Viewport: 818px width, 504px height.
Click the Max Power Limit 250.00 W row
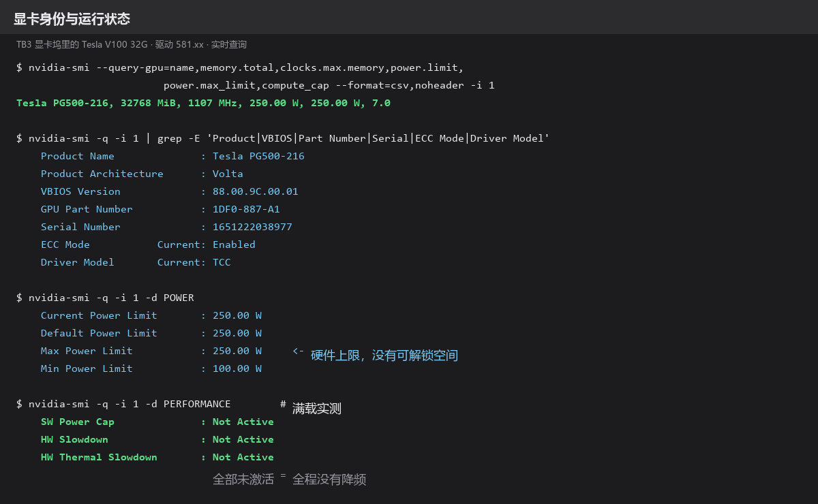(x=151, y=351)
